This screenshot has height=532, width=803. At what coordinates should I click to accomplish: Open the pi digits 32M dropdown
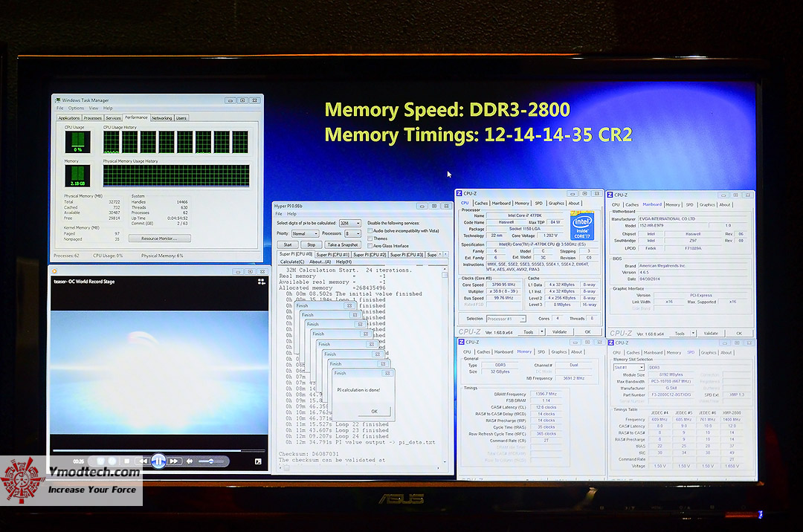pyautogui.click(x=349, y=223)
